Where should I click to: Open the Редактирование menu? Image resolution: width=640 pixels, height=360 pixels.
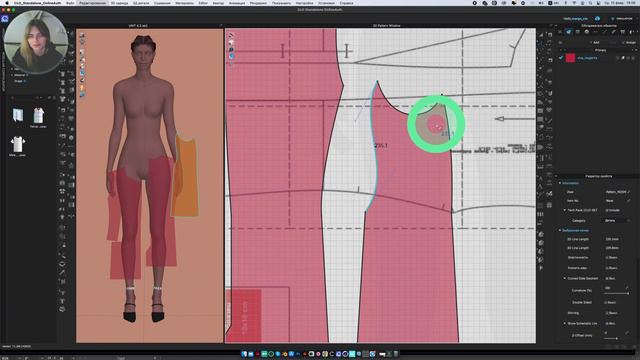(x=92, y=3)
